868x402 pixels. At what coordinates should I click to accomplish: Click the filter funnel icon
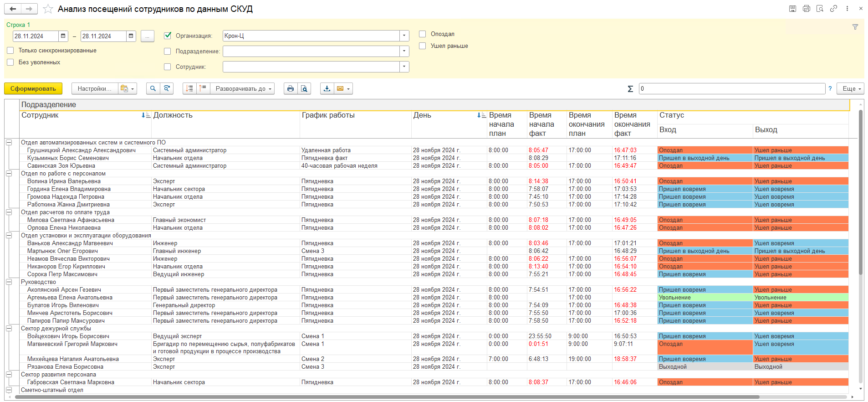point(855,27)
